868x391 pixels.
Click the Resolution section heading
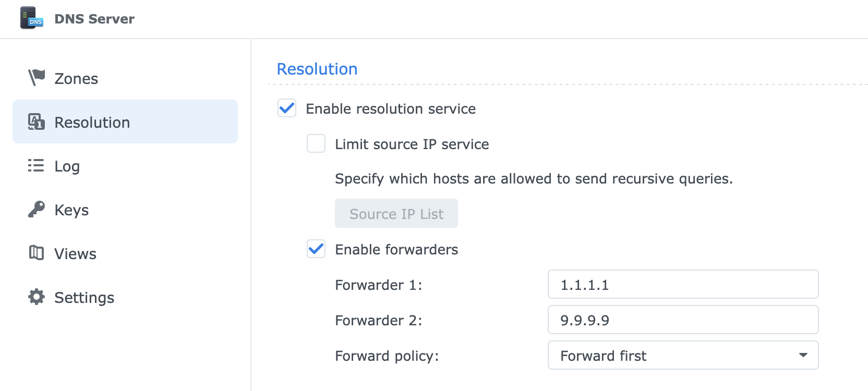317,68
